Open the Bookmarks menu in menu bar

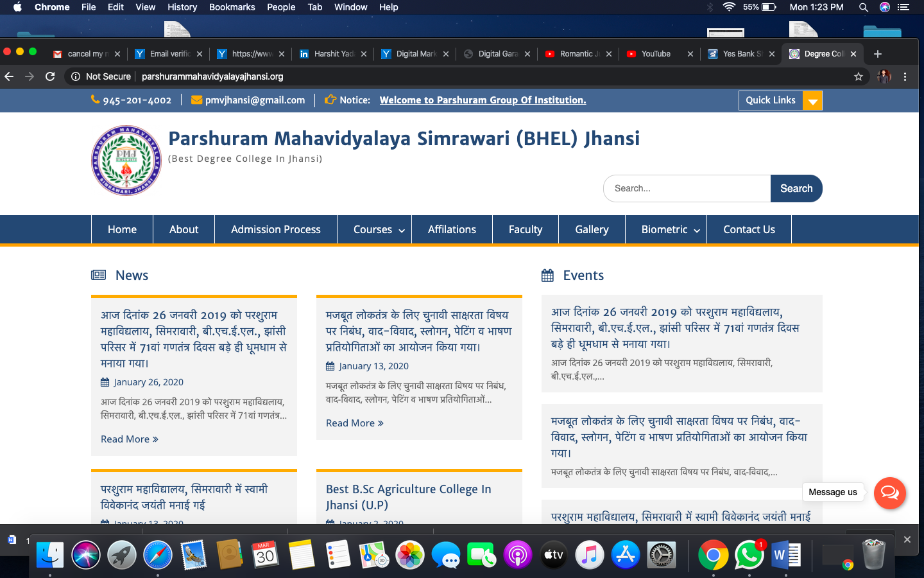point(232,7)
